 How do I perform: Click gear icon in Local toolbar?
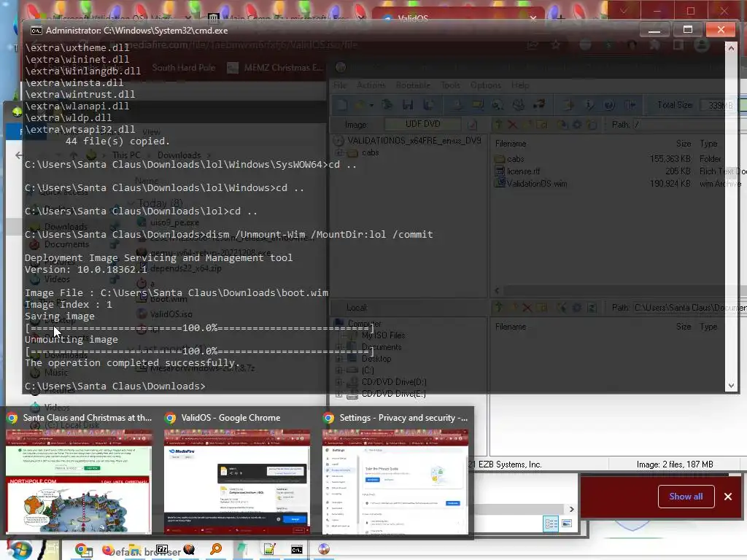coord(577,308)
